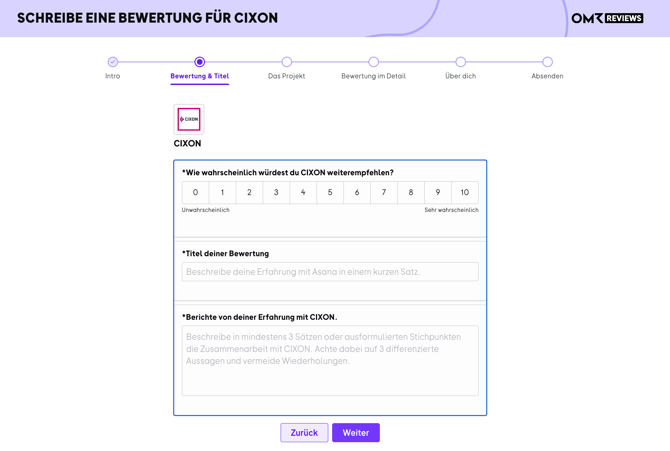Click the 'Sehr wahrscheinlich' scale label
The height and width of the screenshot is (451, 670).
[x=451, y=210]
